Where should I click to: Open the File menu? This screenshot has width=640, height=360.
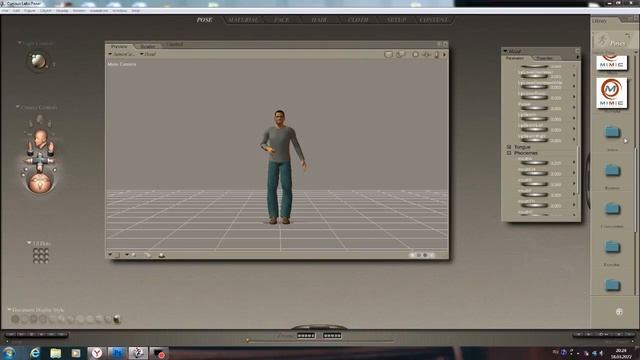point(4,11)
